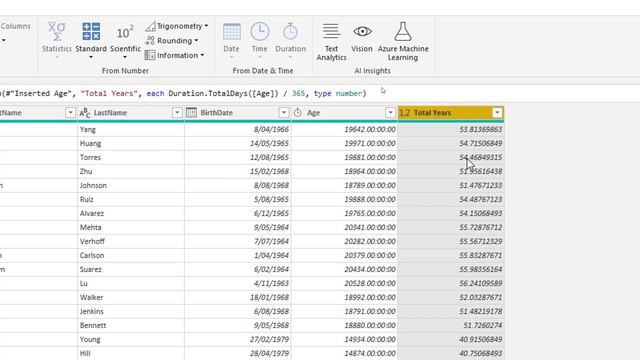Click the 1.2 type icon of Total Years

click(404, 113)
